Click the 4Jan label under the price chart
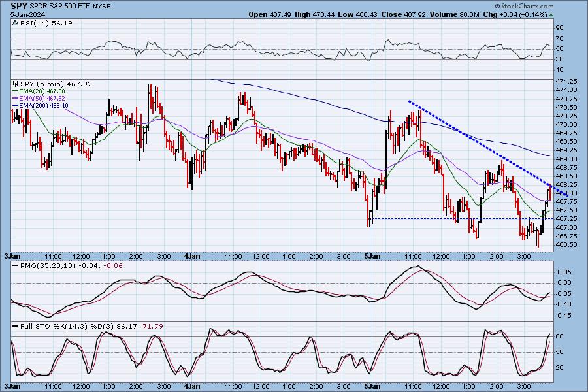 [x=192, y=256]
